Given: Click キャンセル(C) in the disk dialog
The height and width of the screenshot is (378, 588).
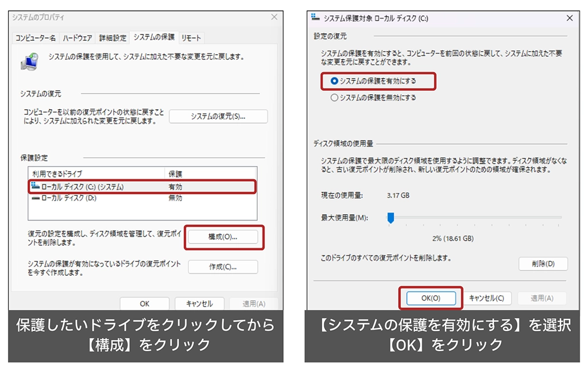Looking at the screenshot, I should tap(486, 298).
